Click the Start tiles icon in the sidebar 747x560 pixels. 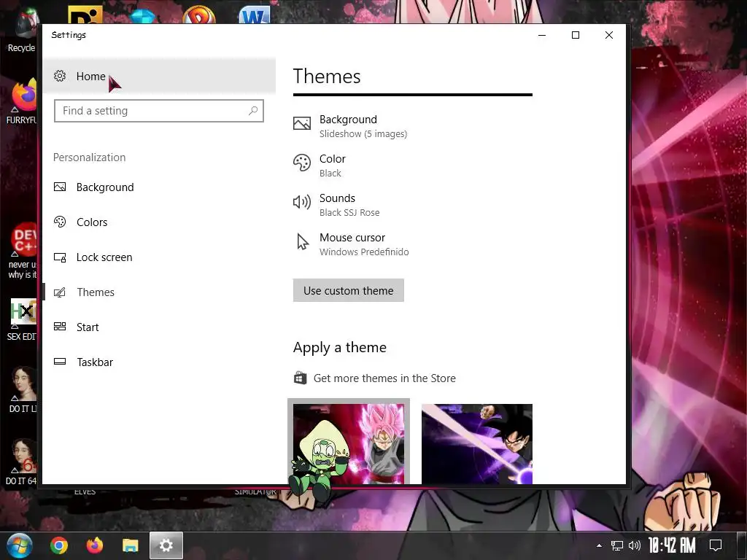[x=60, y=326]
